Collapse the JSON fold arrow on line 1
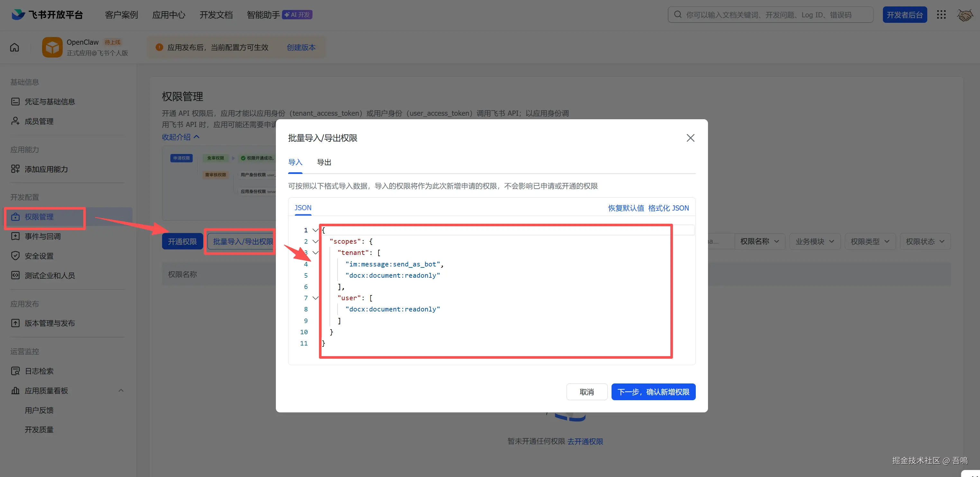980x477 pixels. (315, 230)
